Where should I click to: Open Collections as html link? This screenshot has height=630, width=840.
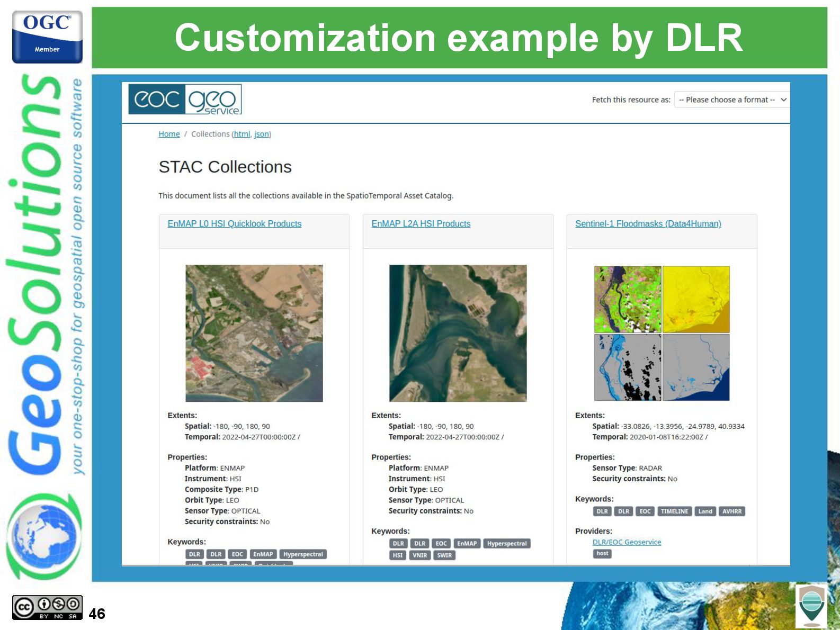(242, 134)
